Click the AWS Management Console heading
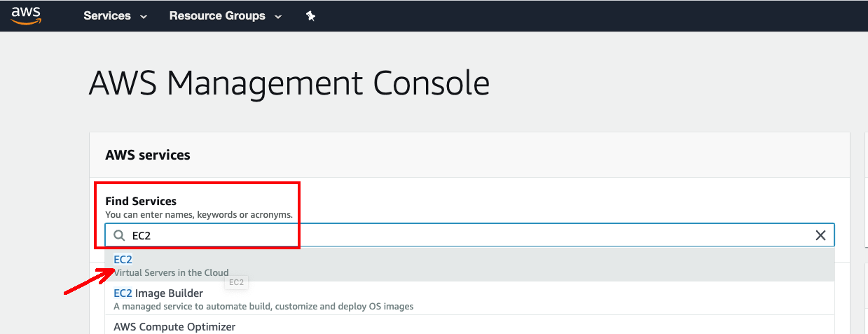Screen dimensions: 868x334 [289, 83]
